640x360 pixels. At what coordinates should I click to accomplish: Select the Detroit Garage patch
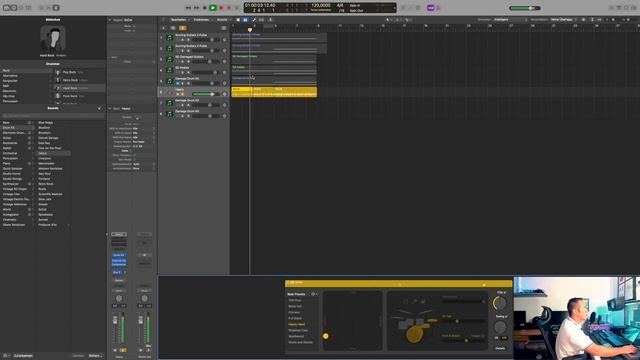tap(48, 138)
